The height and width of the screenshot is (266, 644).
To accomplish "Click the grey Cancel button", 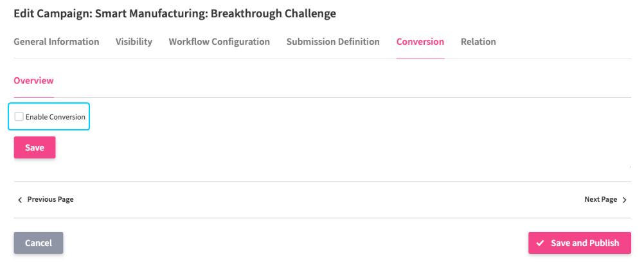I will click(x=39, y=244).
